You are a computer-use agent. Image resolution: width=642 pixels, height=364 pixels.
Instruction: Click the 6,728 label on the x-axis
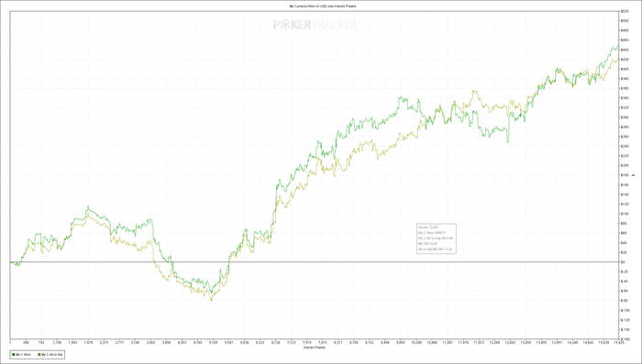pos(275,343)
